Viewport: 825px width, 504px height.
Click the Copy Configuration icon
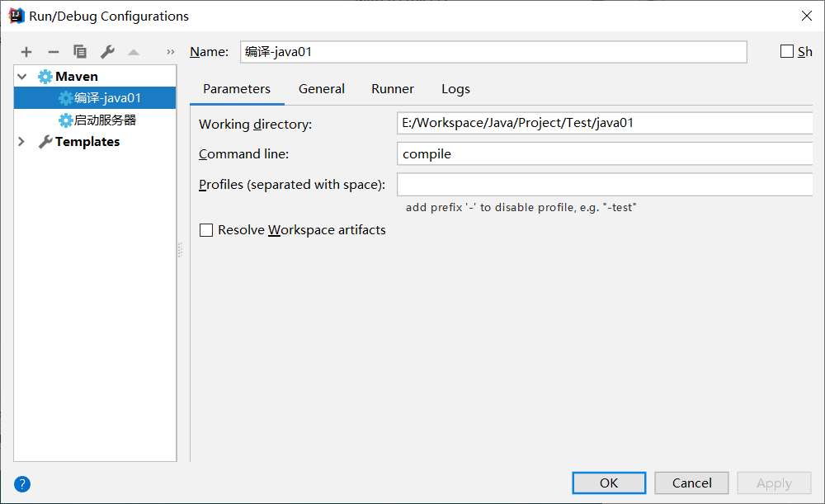point(80,52)
